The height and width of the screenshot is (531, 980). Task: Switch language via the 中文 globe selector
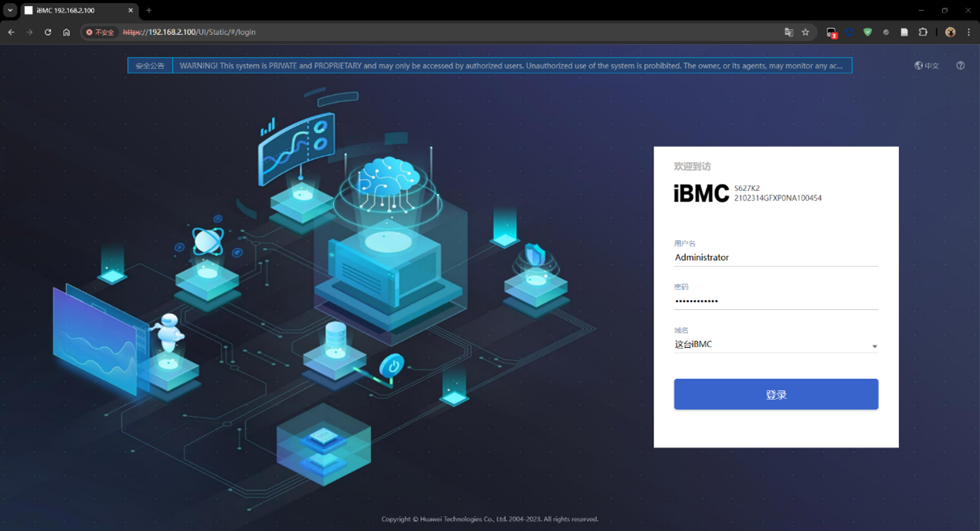point(927,66)
